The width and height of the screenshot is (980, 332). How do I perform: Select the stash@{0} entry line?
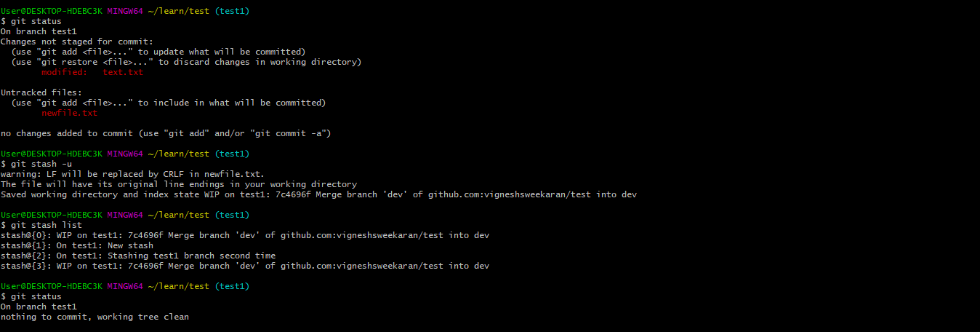244,235
